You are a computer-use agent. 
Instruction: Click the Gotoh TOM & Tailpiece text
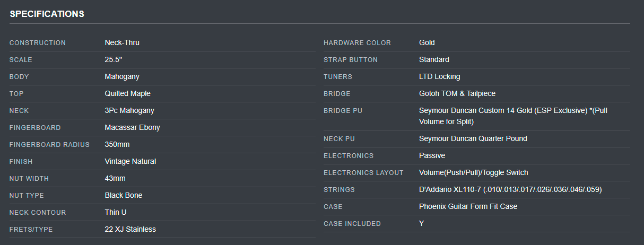(x=457, y=93)
